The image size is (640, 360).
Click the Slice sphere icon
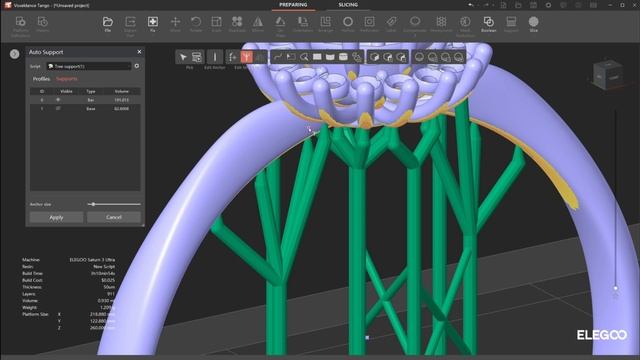click(x=533, y=21)
